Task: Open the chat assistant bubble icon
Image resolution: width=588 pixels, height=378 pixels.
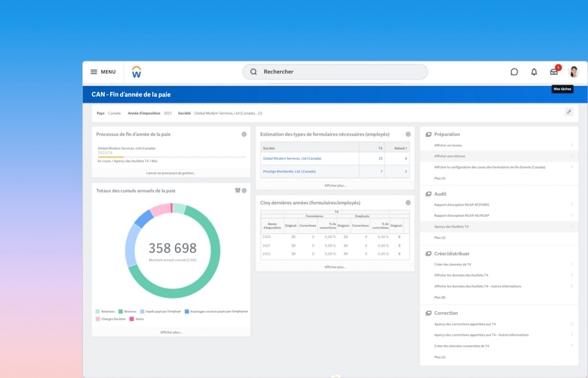Action: click(514, 72)
